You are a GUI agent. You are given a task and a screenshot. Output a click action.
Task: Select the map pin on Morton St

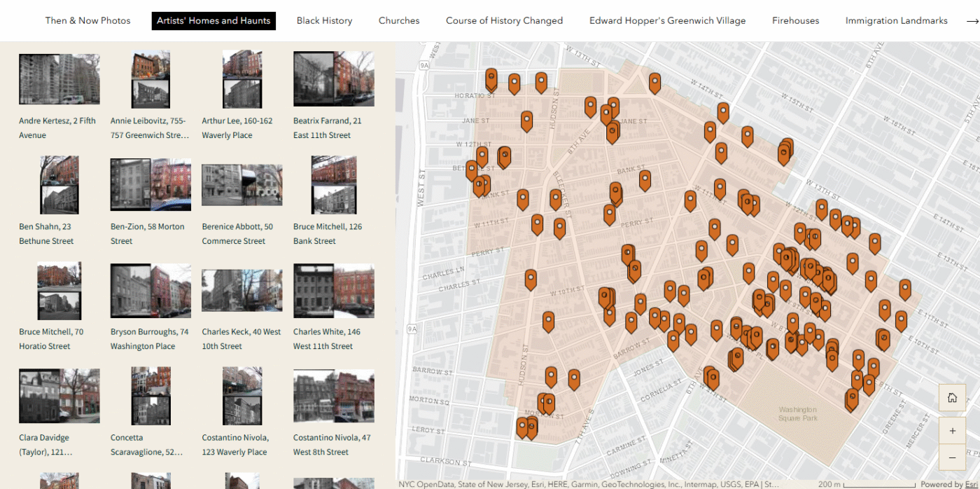pyautogui.click(x=548, y=403)
